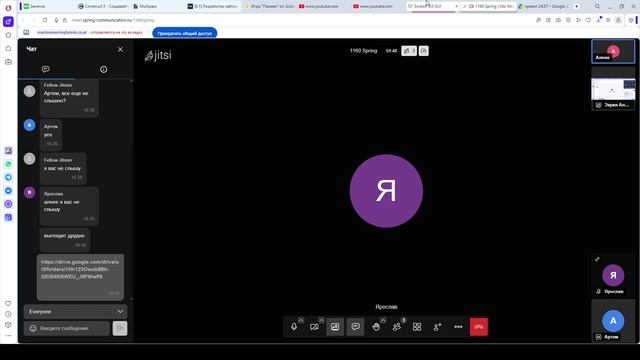Image resolution: width=640 pixels, height=360 pixels.
Task: Switch to polls tab in chat panel
Action: (x=104, y=69)
